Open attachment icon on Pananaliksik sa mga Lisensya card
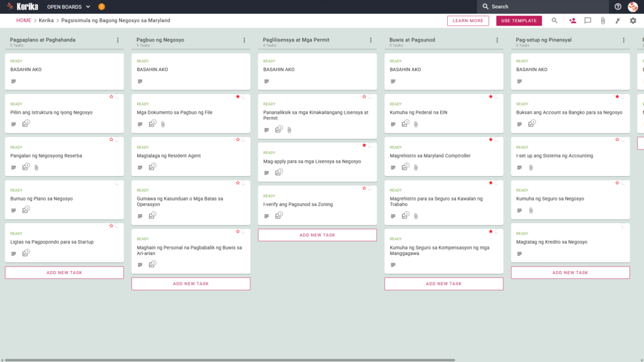The height and width of the screenshot is (362, 644). [x=289, y=129]
